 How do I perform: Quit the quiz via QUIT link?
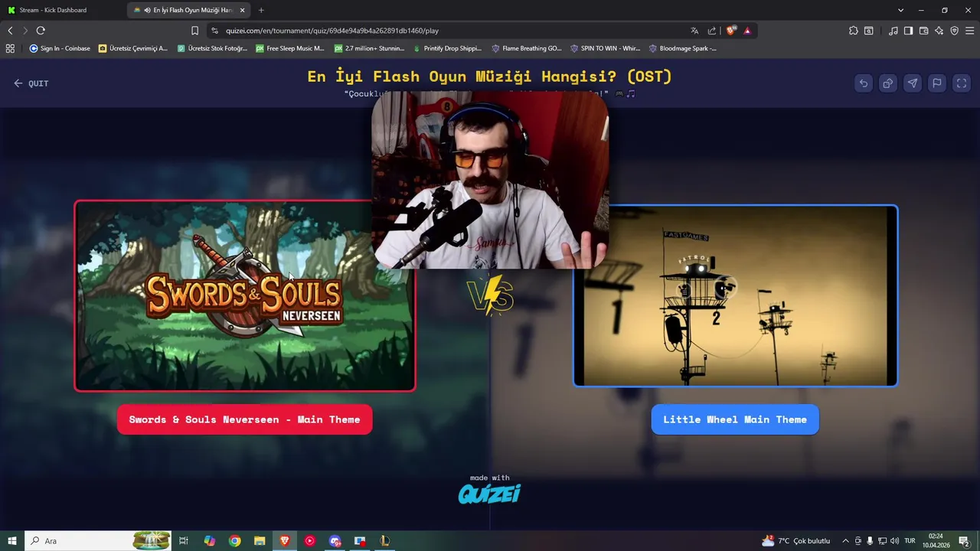tap(31, 83)
